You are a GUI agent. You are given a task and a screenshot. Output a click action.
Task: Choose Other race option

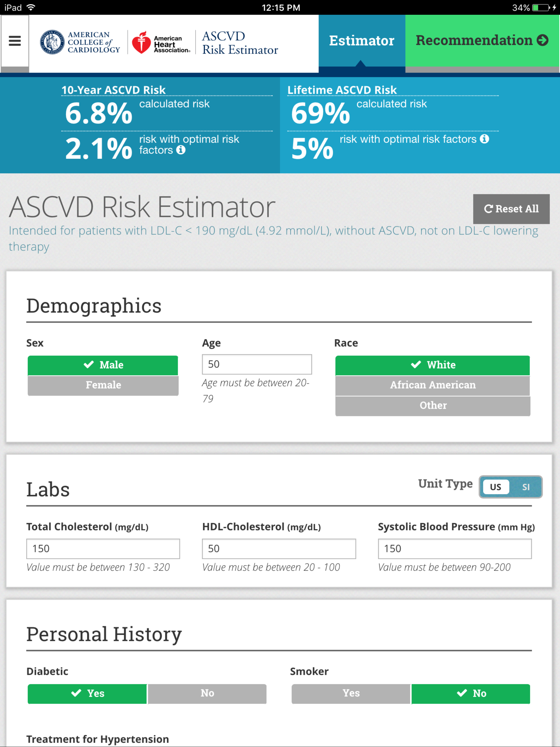432,405
